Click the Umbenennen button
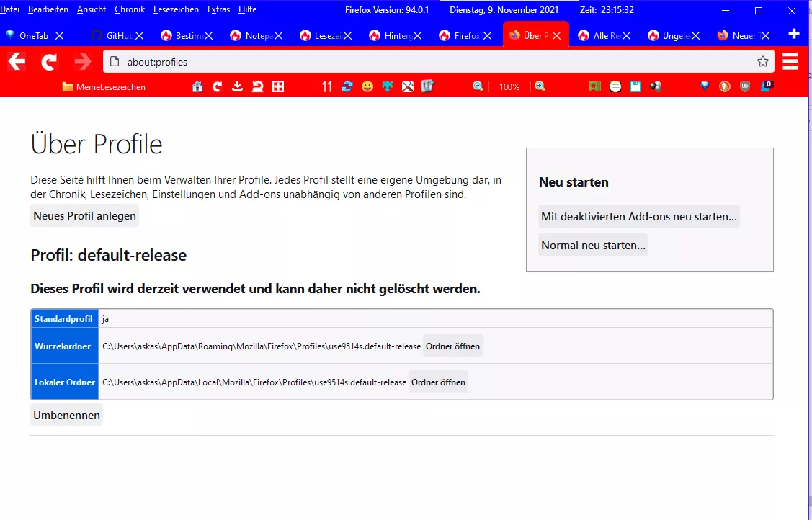Screen dimensions: 812x520 (x=67, y=416)
